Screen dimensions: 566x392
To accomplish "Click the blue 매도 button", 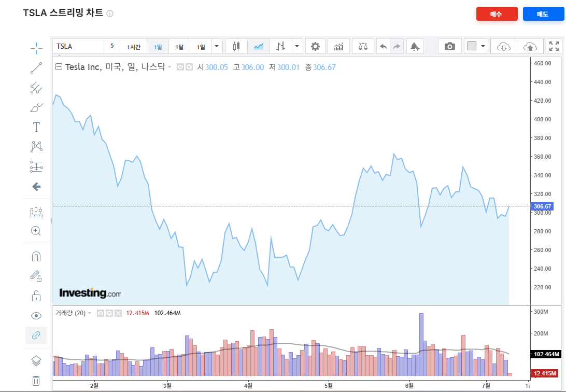I will point(543,13).
